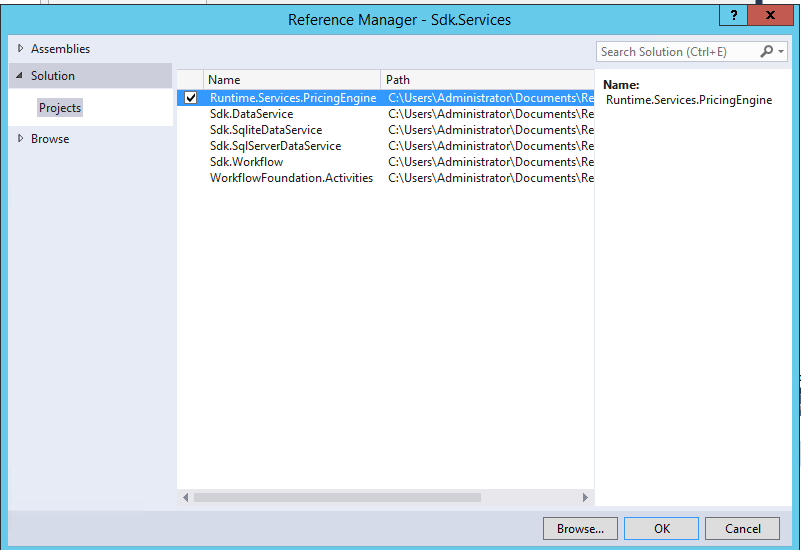Select the Sdk.DataService project row
The width and height of the screenshot is (801, 550).
pos(251,114)
